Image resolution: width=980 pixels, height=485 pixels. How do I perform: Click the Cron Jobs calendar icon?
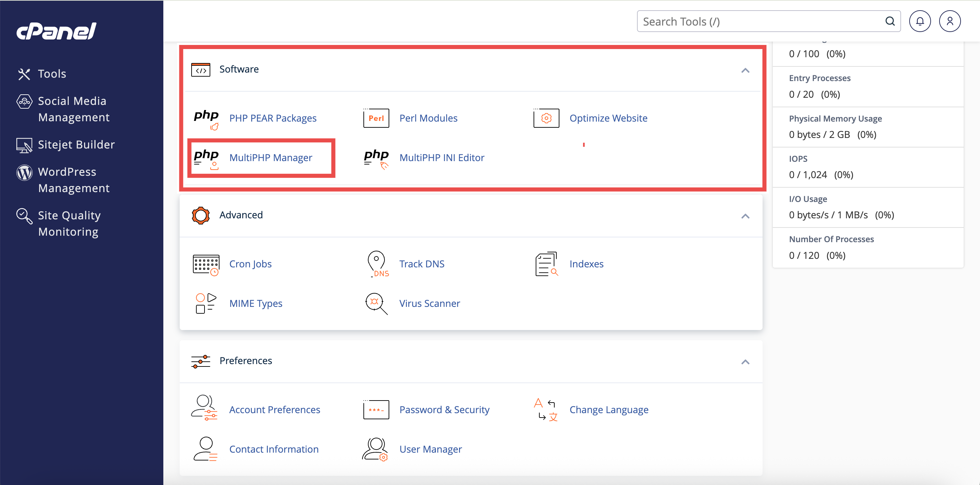tap(206, 264)
